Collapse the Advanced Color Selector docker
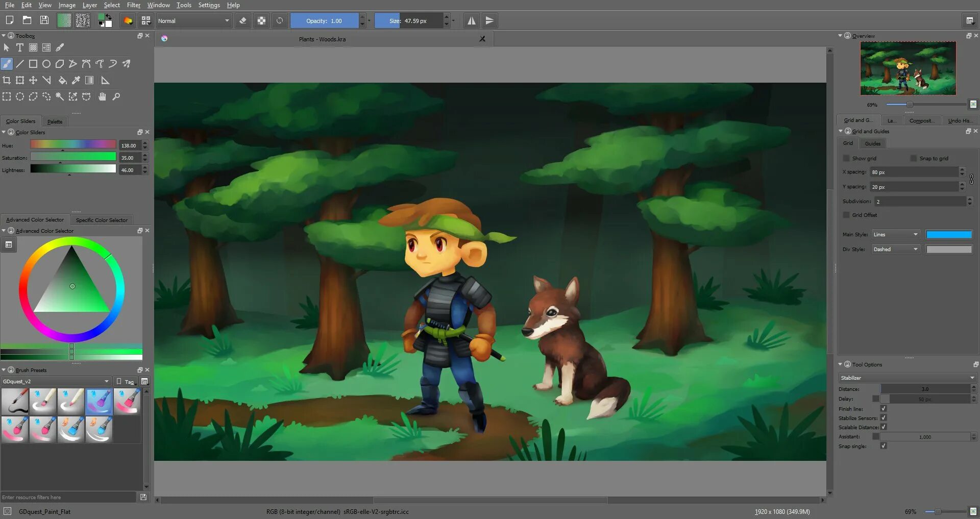Image resolution: width=980 pixels, height=519 pixels. pyautogui.click(x=4, y=231)
